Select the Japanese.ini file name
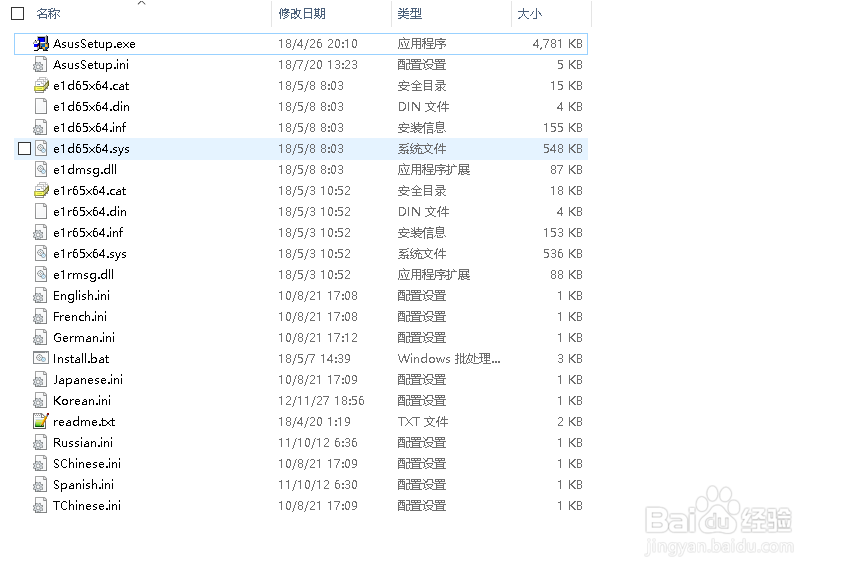This screenshot has width=841, height=576. tap(88, 380)
